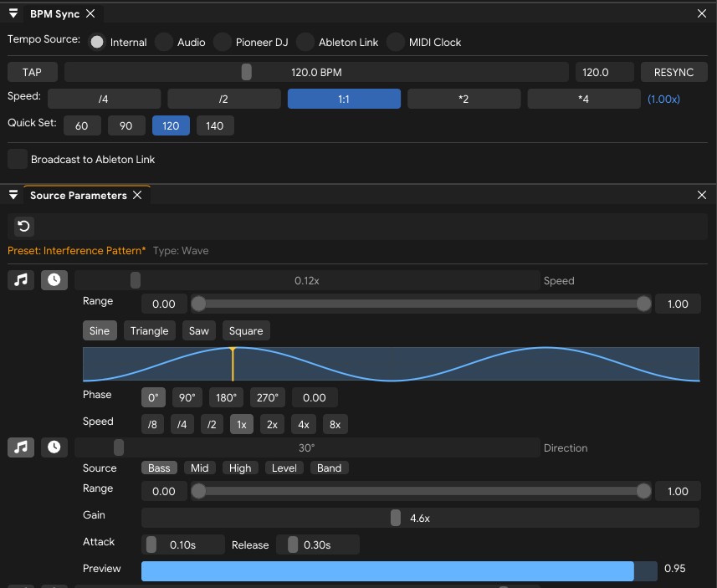The image size is (717, 588).
Task: Quick set tempo to 90
Action: [x=126, y=125]
